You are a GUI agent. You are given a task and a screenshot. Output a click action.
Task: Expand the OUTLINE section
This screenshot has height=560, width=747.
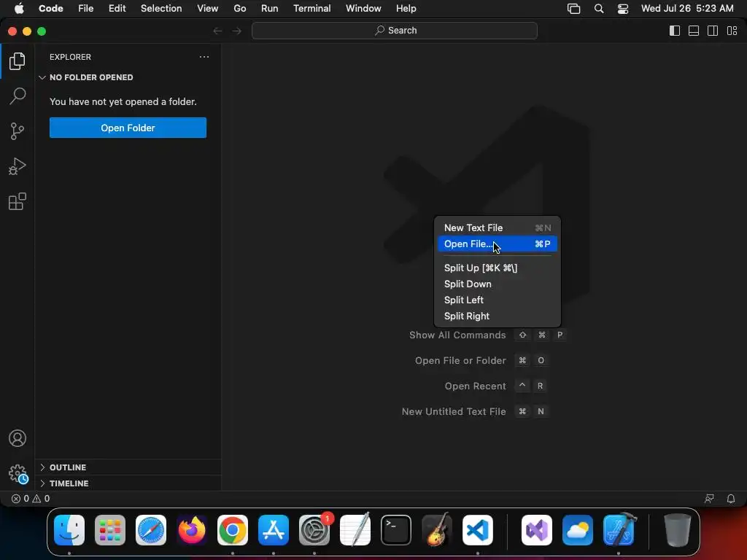[x=128, y=467]
